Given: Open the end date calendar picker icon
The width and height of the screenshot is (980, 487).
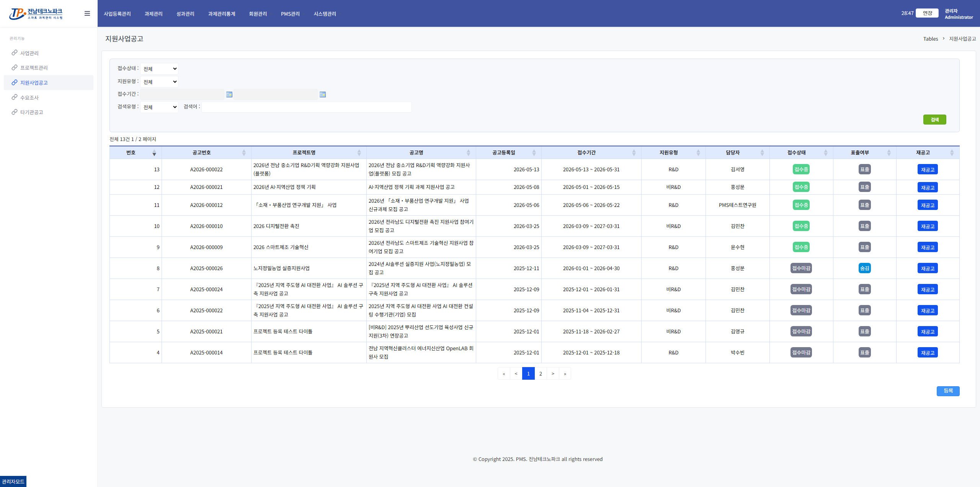Looking at the screenshot, I should point(323,94).
